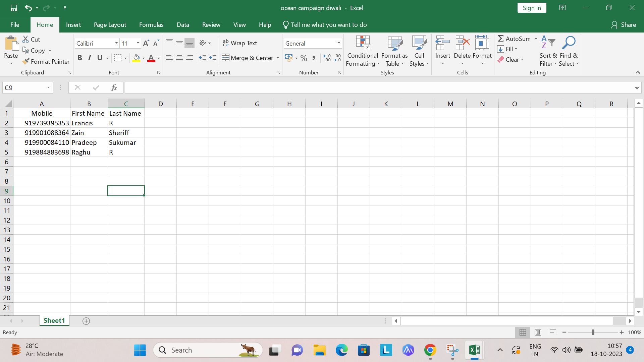The height and width of the screenshot is (362, 644).
Task: Add a new sheet with plus button
Action: pyautogui.click(x=86, y=321)
